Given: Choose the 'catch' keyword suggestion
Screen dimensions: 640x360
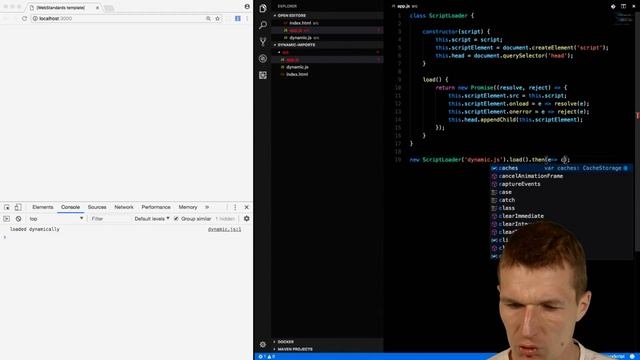Looking at the screenshot, I should coord(562,200).
